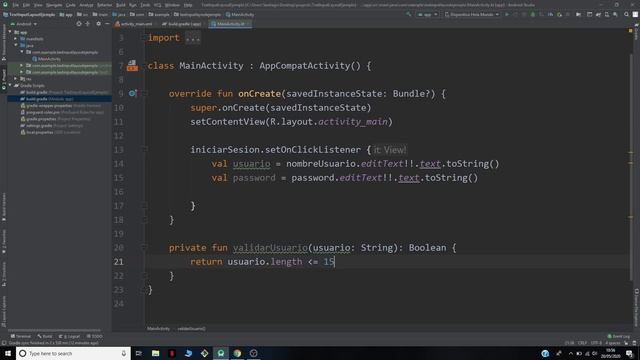Click the Profile app toolbar icon
The image size is (640, 360).
pyautogui.click(x=550, y=14)
